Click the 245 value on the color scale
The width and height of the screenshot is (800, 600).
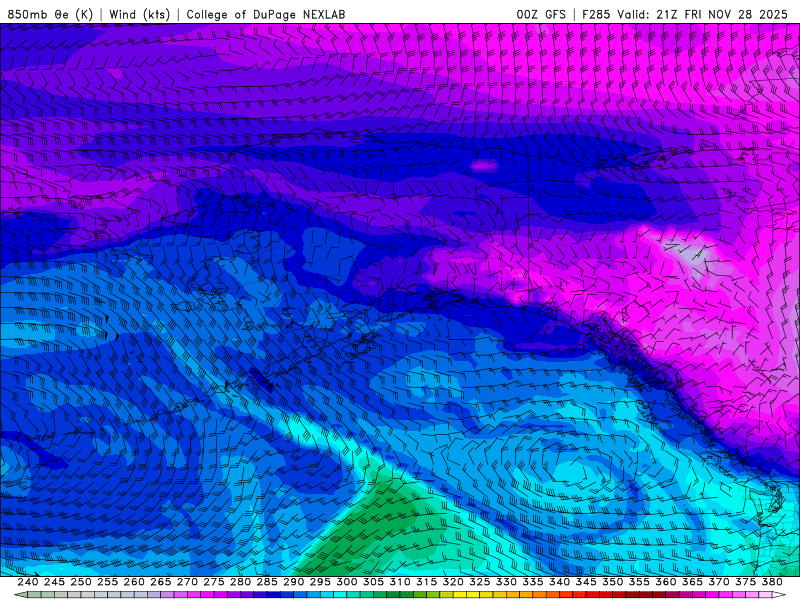pyautogui.click(x=54, y=582)
